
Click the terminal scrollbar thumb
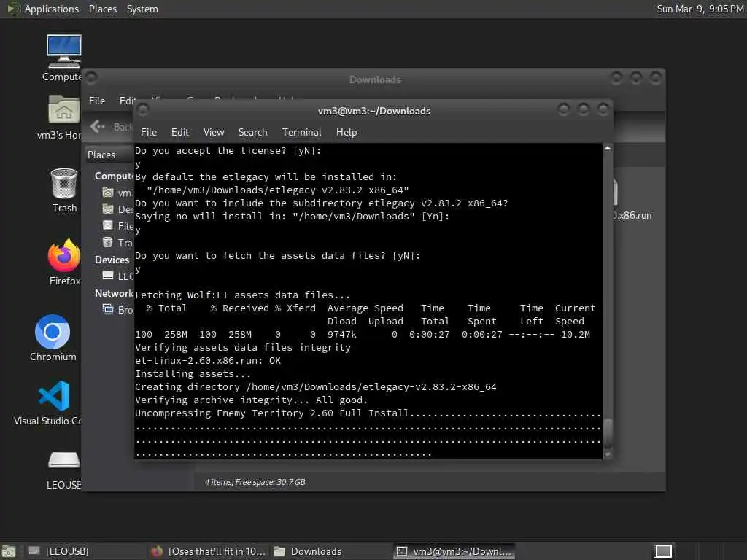(608, 433)
